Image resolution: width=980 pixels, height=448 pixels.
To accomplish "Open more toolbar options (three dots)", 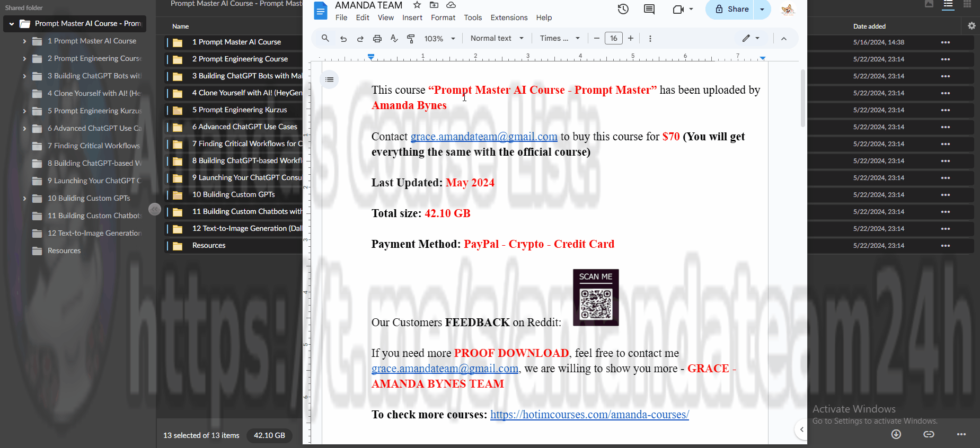I will pyautogui.click(x=650, y=39).
